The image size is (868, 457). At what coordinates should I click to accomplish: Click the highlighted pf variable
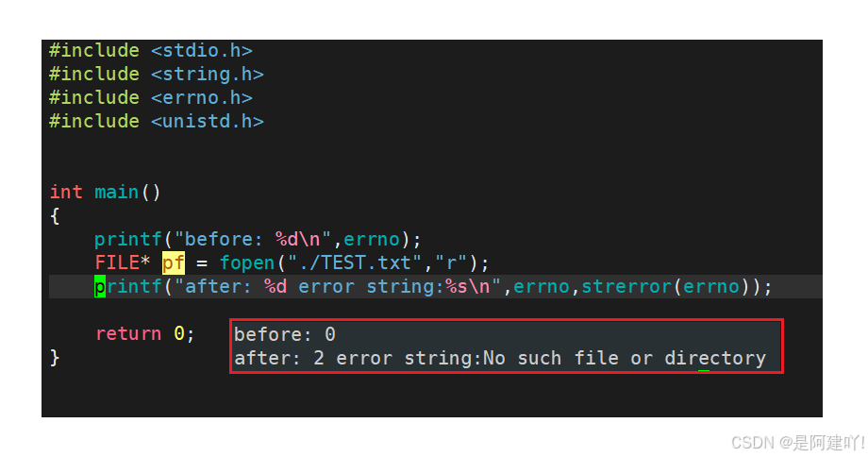point(174,263)
